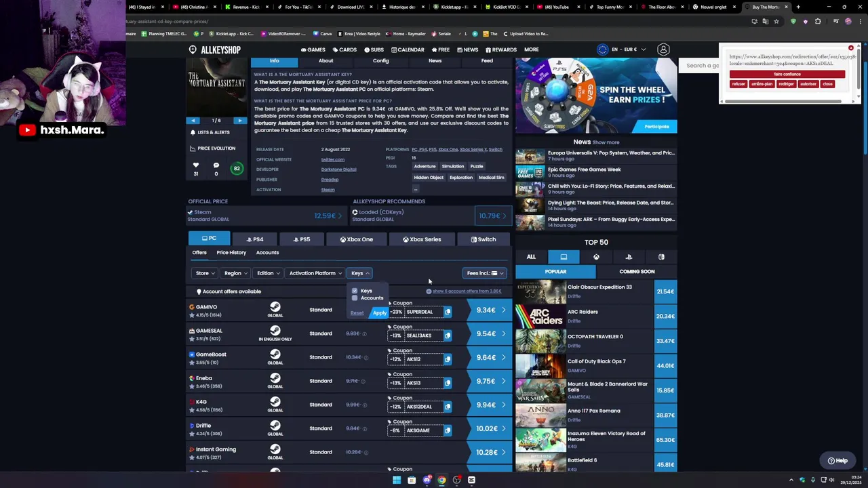The height and width of the screenshot is (488, 868).
Task: Open the MORE navigation menu
Action: pyautogui.click(x=531, y=49)
